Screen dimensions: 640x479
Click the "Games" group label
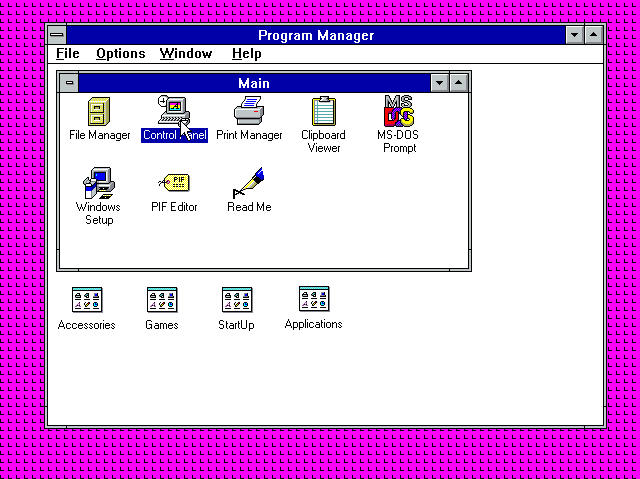point(162,325)
